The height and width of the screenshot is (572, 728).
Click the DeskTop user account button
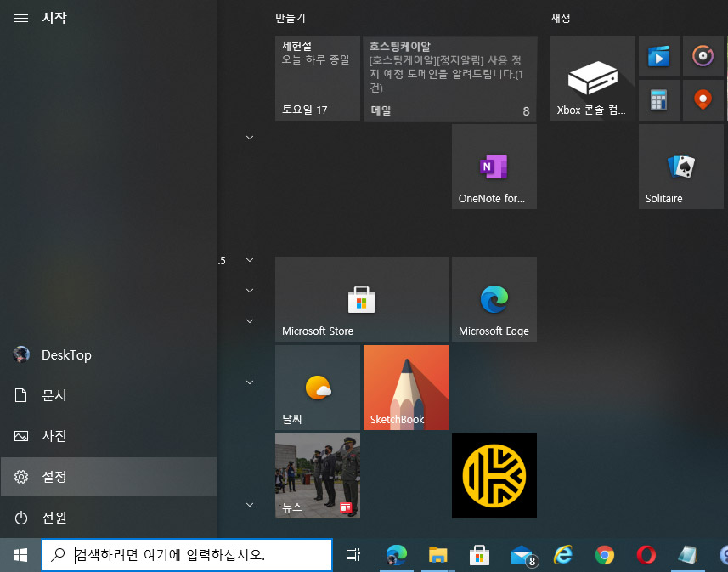coord(108,354)
